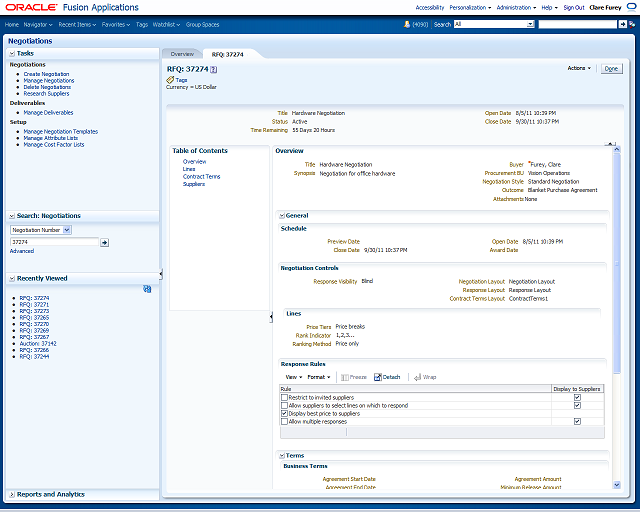
Task: Click the Home link in navigation bar
Action: (x=11, y=24)
